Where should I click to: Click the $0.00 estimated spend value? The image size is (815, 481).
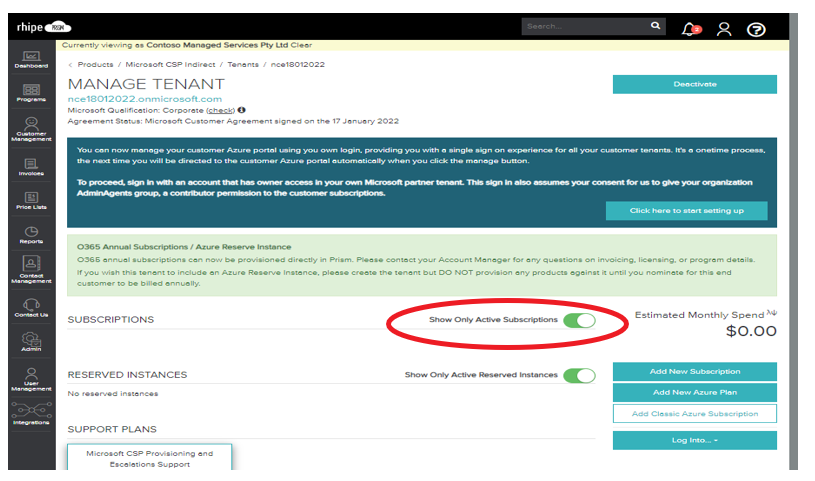pos(751,331)
